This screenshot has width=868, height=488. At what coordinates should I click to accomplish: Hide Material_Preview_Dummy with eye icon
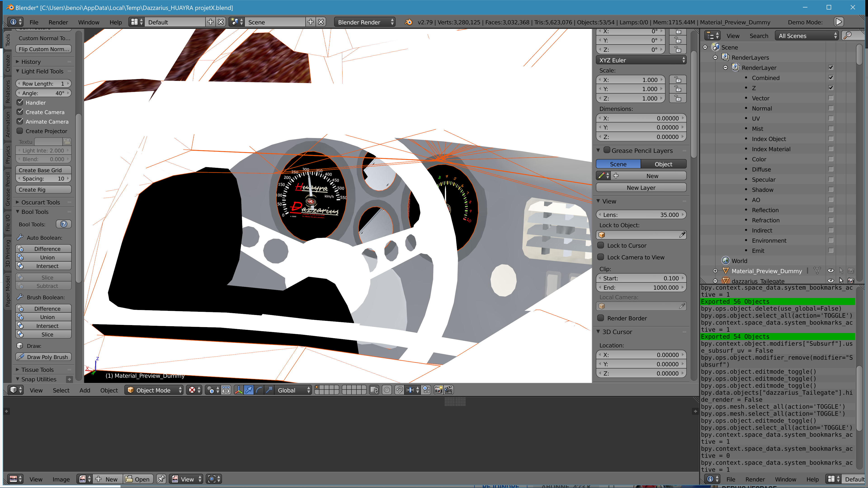[831, 271]
